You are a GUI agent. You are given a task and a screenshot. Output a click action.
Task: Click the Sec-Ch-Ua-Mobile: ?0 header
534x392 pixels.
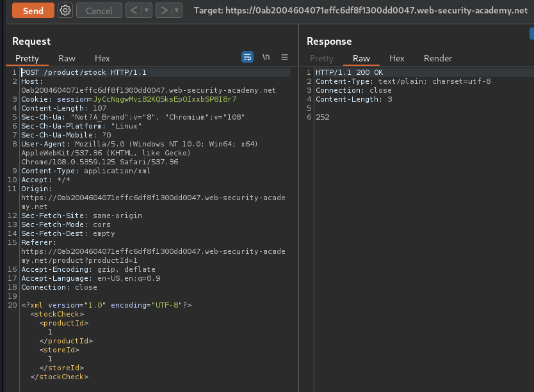(66, 135)
